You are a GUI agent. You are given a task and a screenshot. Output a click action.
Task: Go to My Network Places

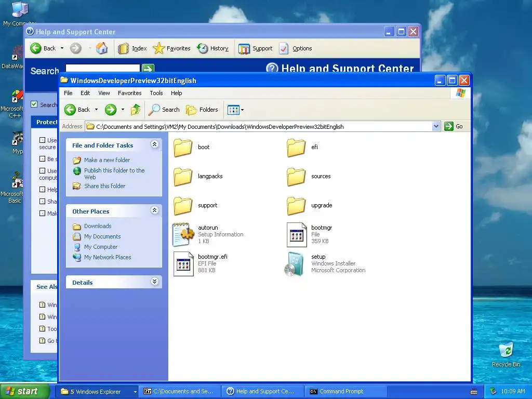[x=108, y=257]
